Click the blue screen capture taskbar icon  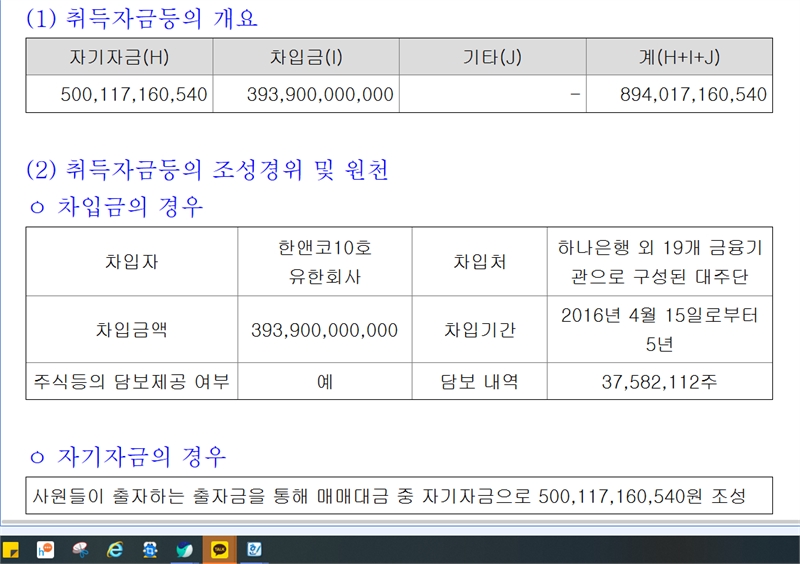(x=150, y=549)
